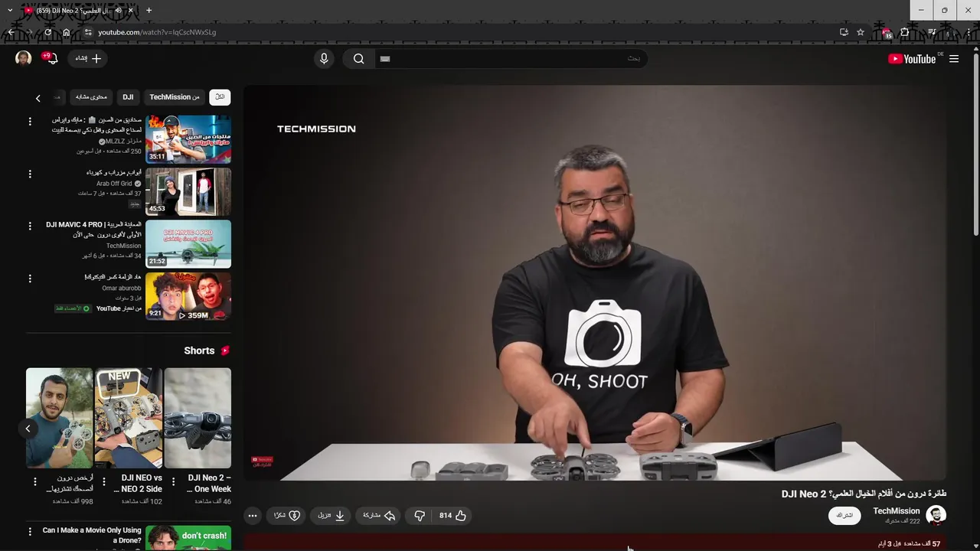Click the create video plus button

[x=88, y=58]
